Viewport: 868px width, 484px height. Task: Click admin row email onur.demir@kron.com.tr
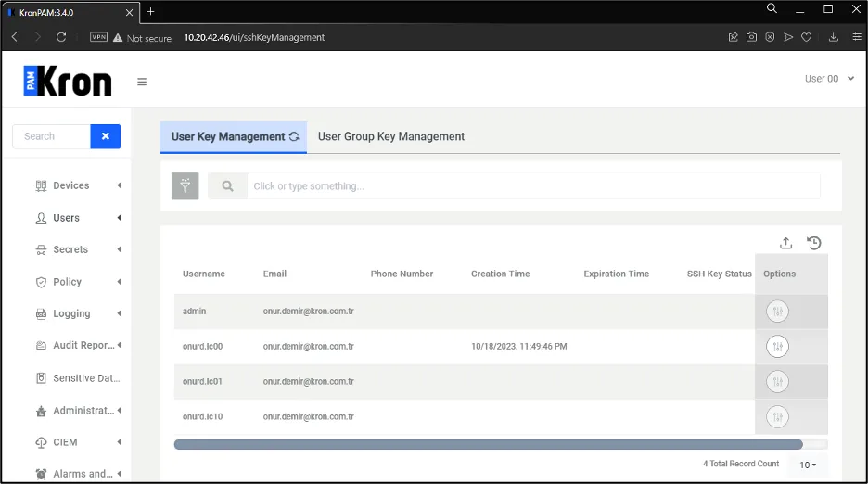308,312
